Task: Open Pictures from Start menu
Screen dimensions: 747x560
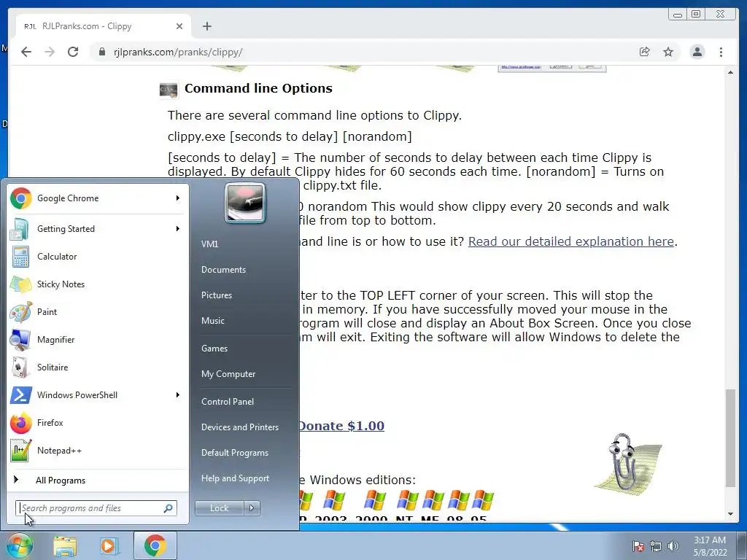Action: (x=216, y=295)
